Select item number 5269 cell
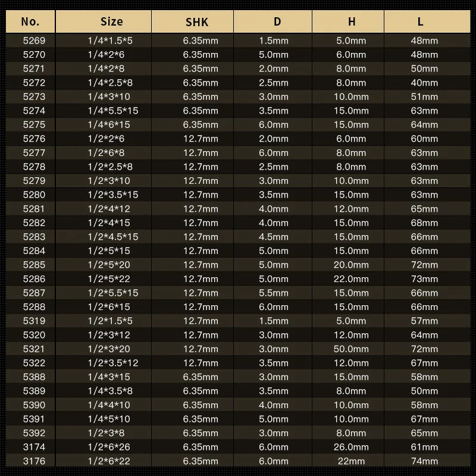This screenshot has height=476, width=476. click(34, 40)
